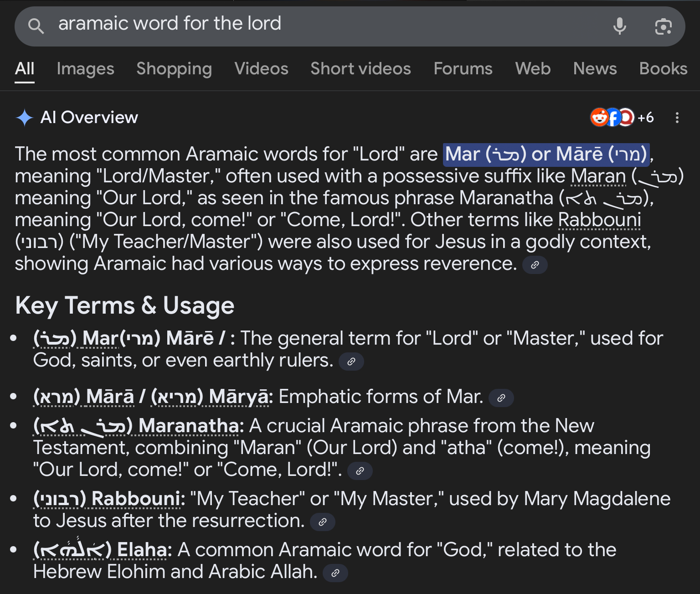Open source link chip after "express reverence."
The width and height of the screenshot is (700, 594).
(x=535, y=265)
